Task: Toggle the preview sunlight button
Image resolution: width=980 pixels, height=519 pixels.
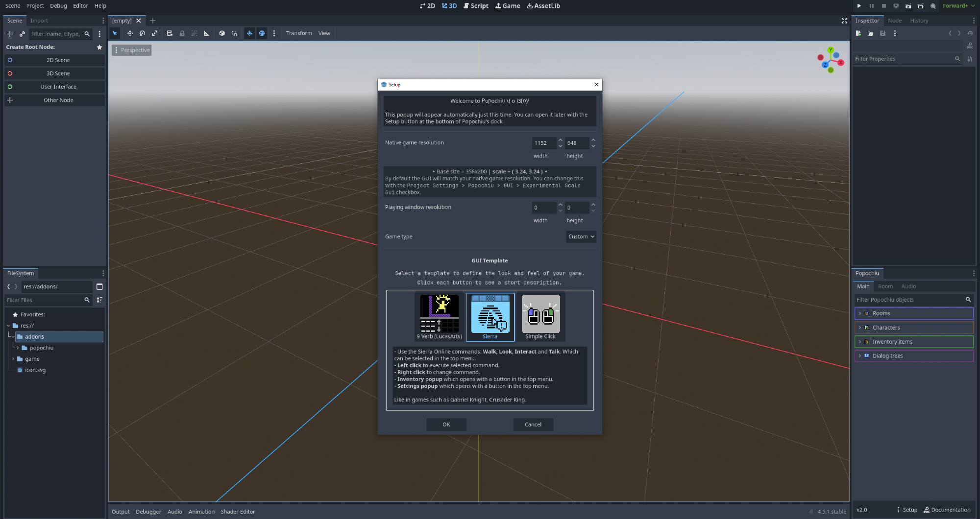Action: click(x=249, y=33)
